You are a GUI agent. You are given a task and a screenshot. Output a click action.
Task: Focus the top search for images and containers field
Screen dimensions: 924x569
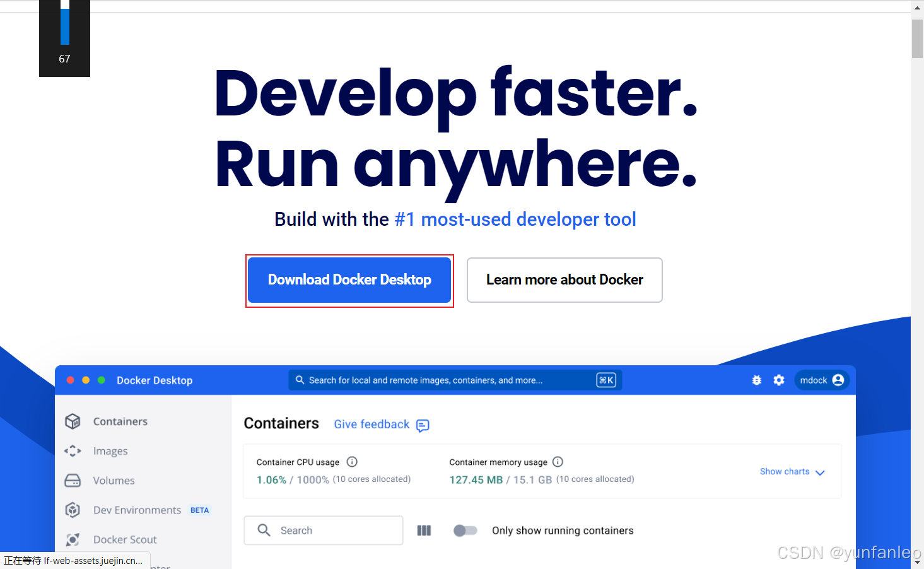[x=455, y=380]
